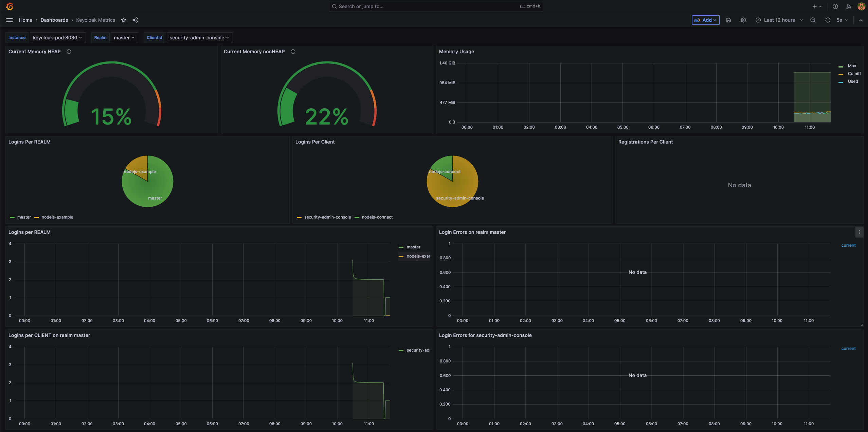
Task: Select the Dashboards breadcrumb menu item
Action: tap(54, 20)
